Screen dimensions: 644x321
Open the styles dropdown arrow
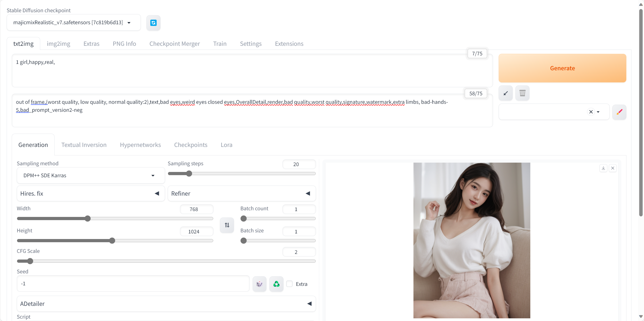pos(598,112)
